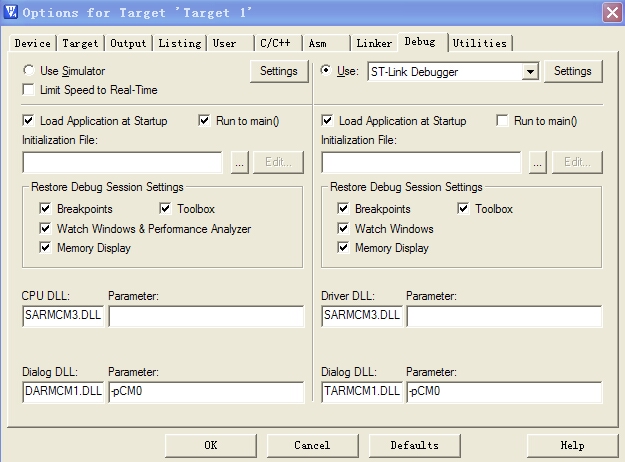
Task: Open ST-Link Debugger Settings button
Action: pyautogui.click(x=573, y=71)
